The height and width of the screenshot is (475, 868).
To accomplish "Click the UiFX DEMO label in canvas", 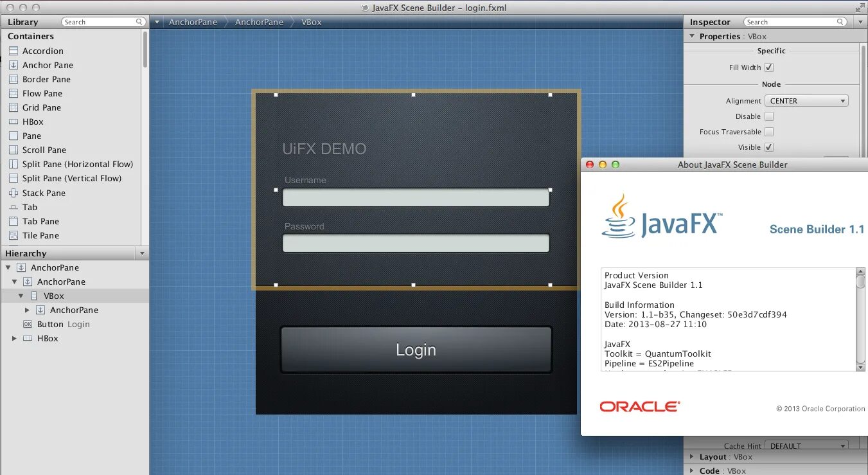I will 324,149.
